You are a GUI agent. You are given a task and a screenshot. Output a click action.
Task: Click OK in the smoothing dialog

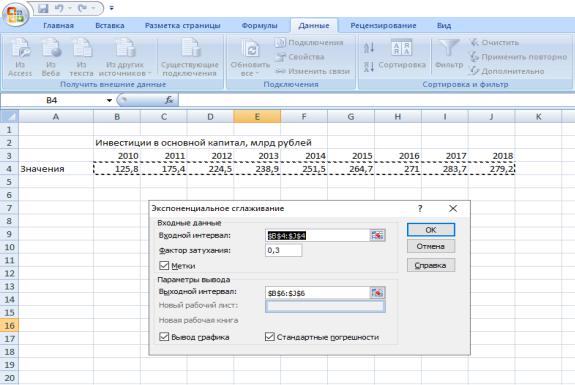tap(431, 230)
